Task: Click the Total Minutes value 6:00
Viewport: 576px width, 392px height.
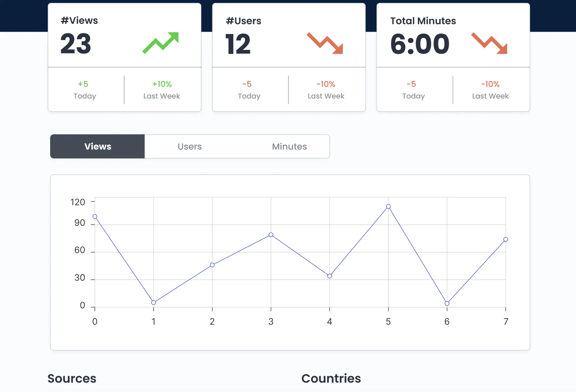Action: click(x=420, y=44)
